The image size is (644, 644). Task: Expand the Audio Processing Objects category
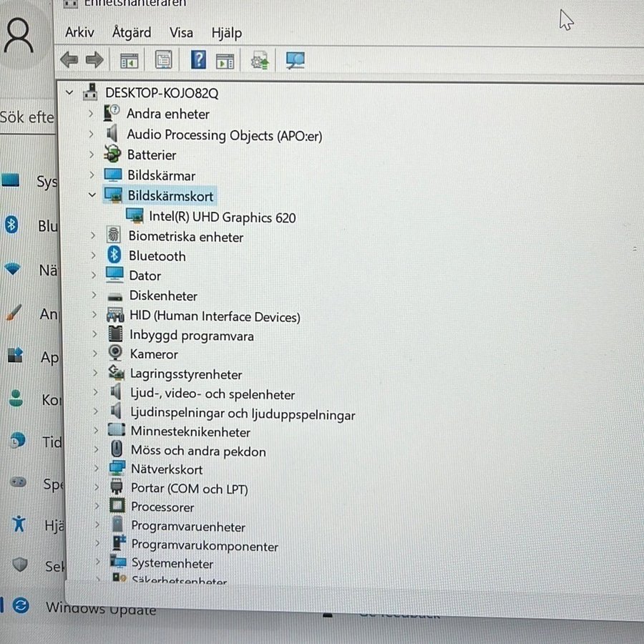(x=91, y=134)
